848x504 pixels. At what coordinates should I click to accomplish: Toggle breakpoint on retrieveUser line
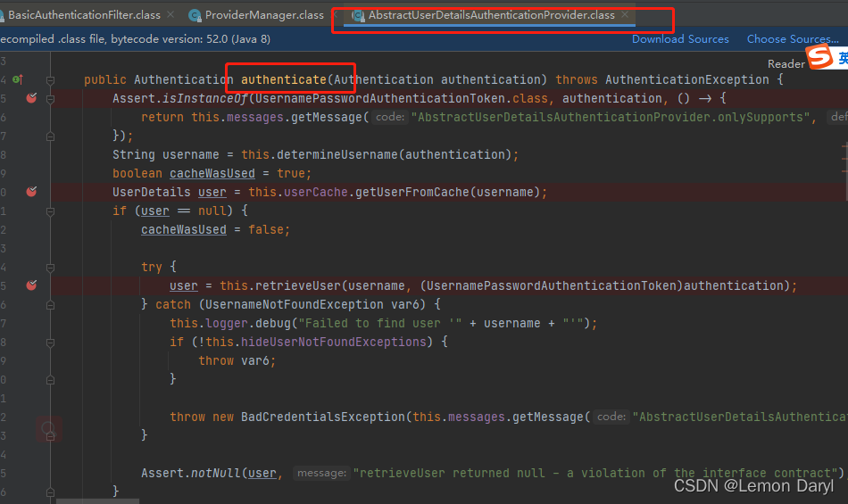tap(31, 285)
